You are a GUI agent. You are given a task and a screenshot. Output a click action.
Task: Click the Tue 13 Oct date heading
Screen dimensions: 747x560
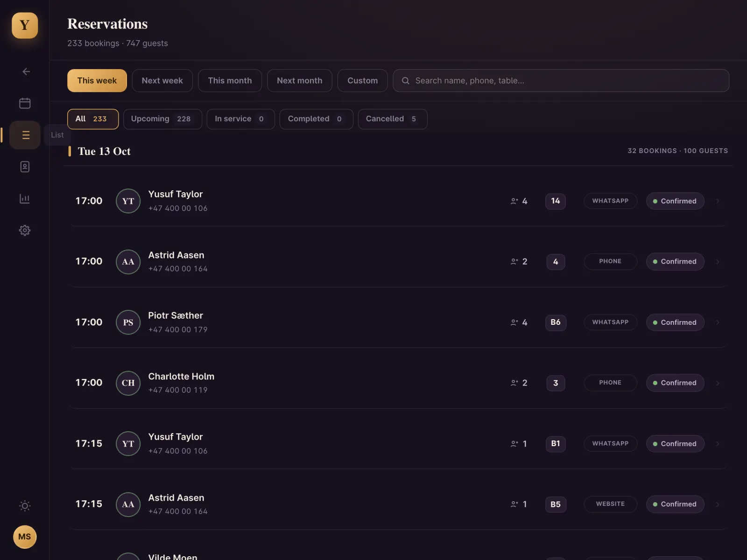click(x=104, y=151)
